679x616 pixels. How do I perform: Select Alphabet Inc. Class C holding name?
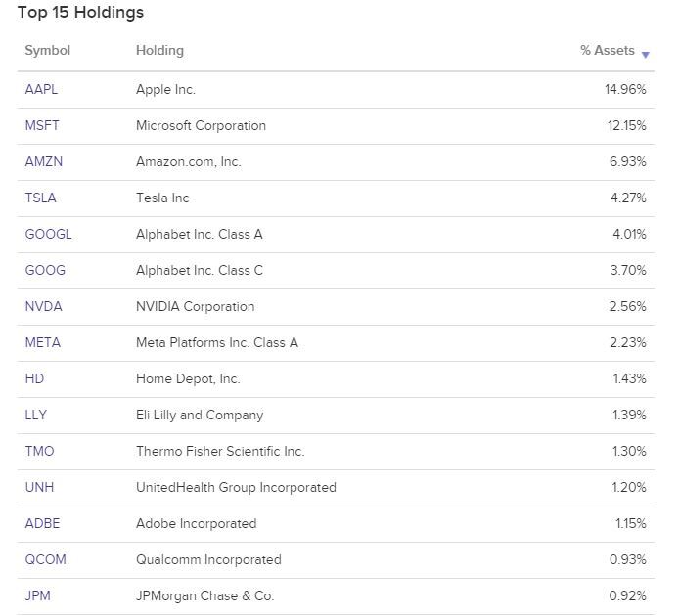200,270
